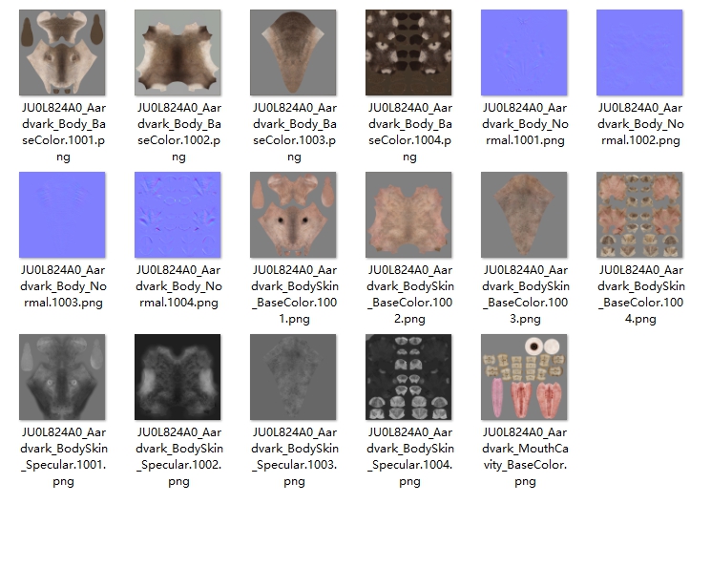711x588 pixels.
Task: Pick the dark Body_BaseColor.1004 thumbnail
Action: point(408,52)
